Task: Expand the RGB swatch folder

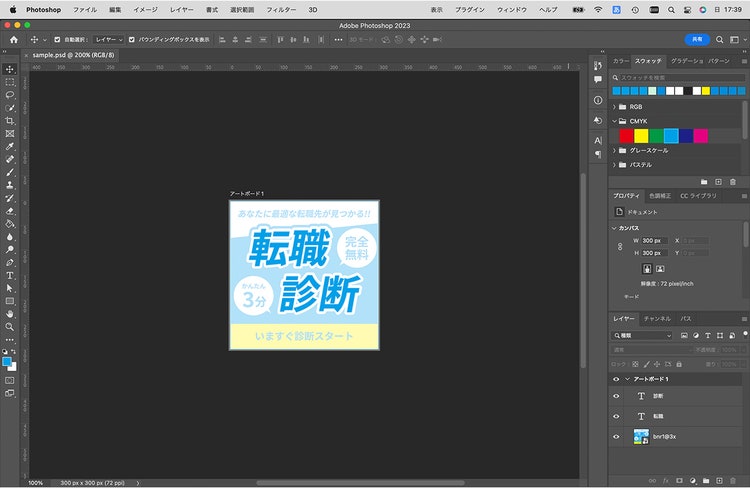Action: [x=615, y=107]
